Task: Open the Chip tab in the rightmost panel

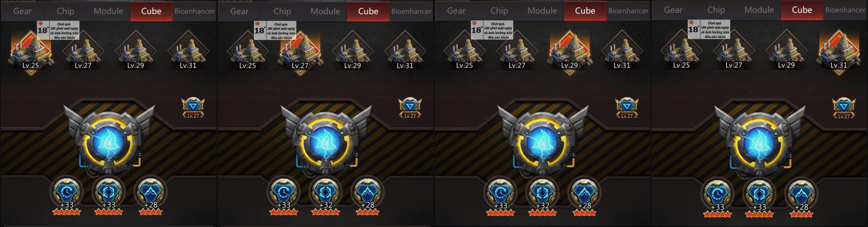Action: coord(716,10)
